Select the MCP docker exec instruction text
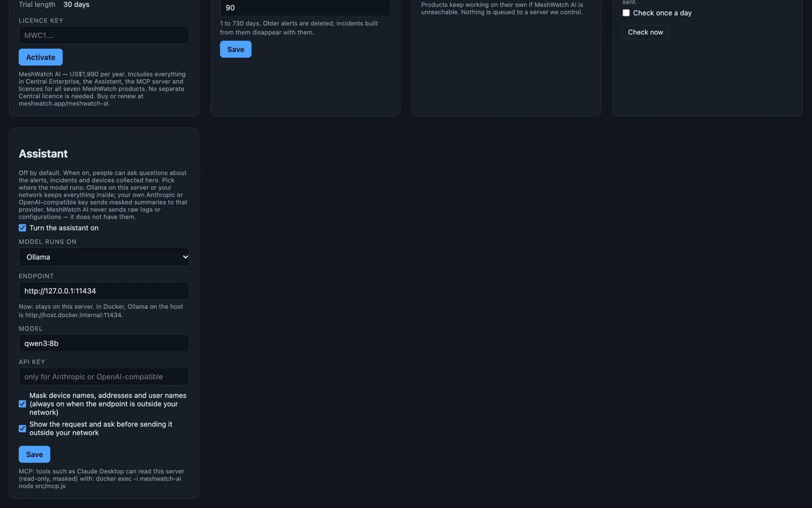Viewport: 812px width, 508px height. 101,479
